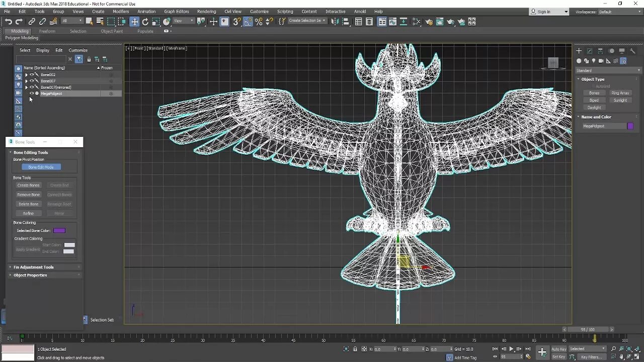644x362 pixels.
Task: Open the Graph Editors menu
Action: [176, 11]
